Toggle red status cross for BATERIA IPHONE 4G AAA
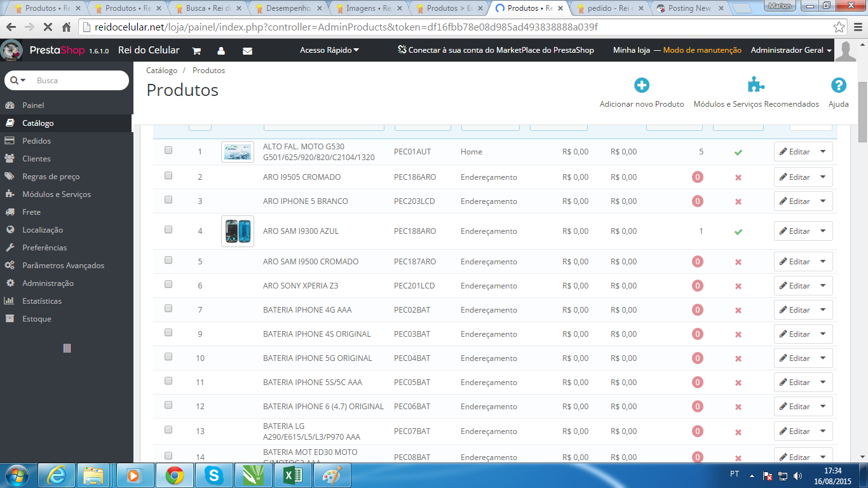Viewport: 868px width, 488px height. click(738, 311)
